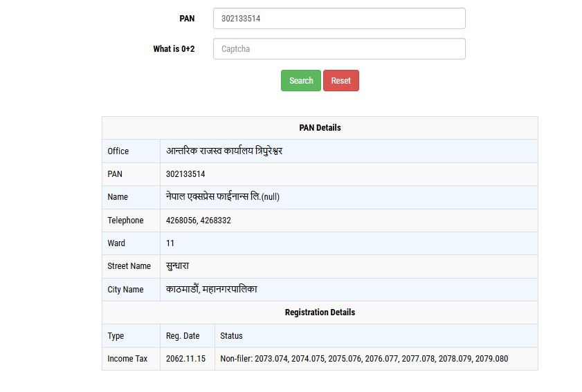Click the company Name value ending with (null)
This screenshot has height=392, width=582.
pyautogui.click(x=223, y=197)
